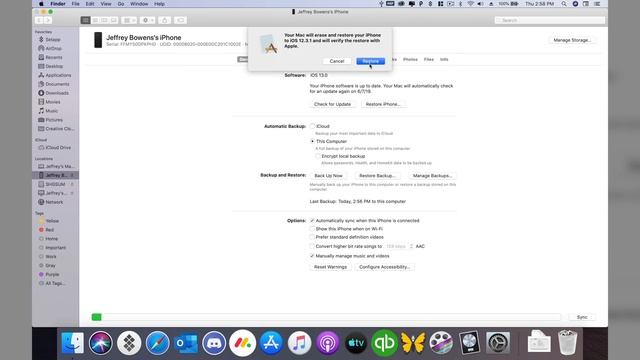Open bit rate kbps dropdown
The height and width of the screenshot is (360, 640).
click(399, 246)
